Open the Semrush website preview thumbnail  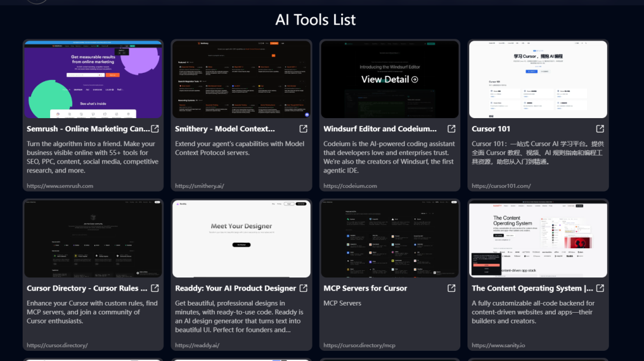pos(93,79)
